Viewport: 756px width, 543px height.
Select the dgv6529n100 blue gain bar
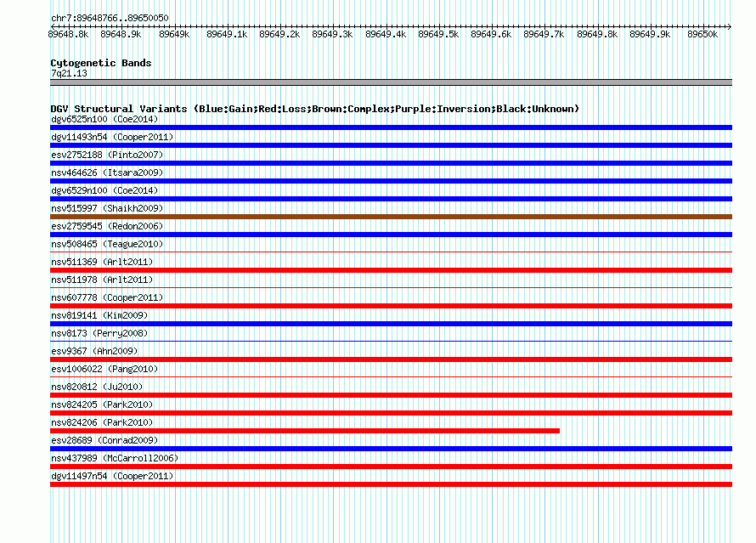pos(391,199)
